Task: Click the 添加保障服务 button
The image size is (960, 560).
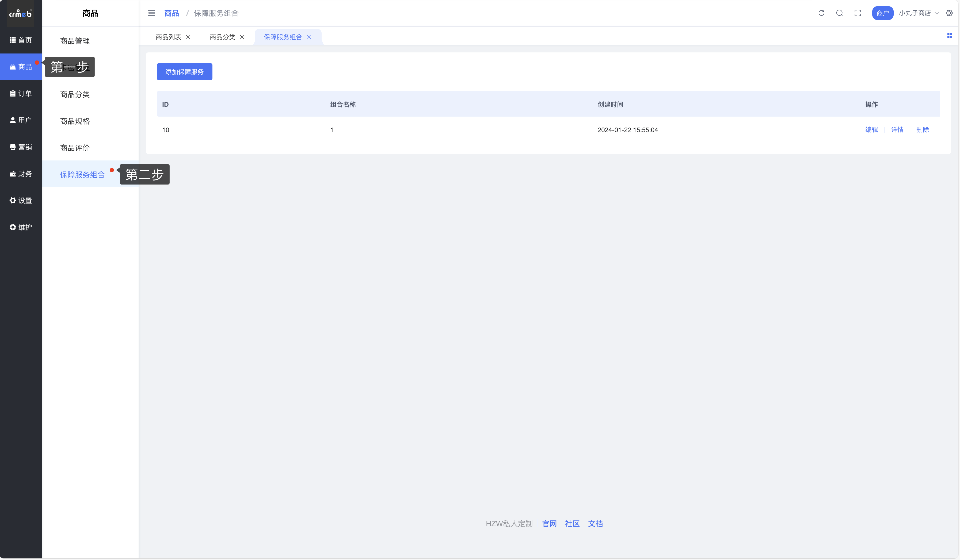Action: (184, 72)
